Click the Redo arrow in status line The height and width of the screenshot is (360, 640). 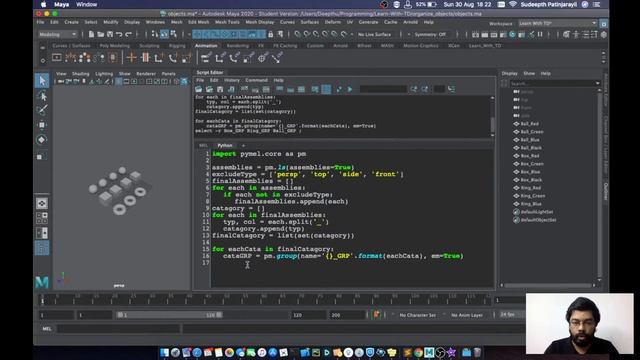click(129, 34)
